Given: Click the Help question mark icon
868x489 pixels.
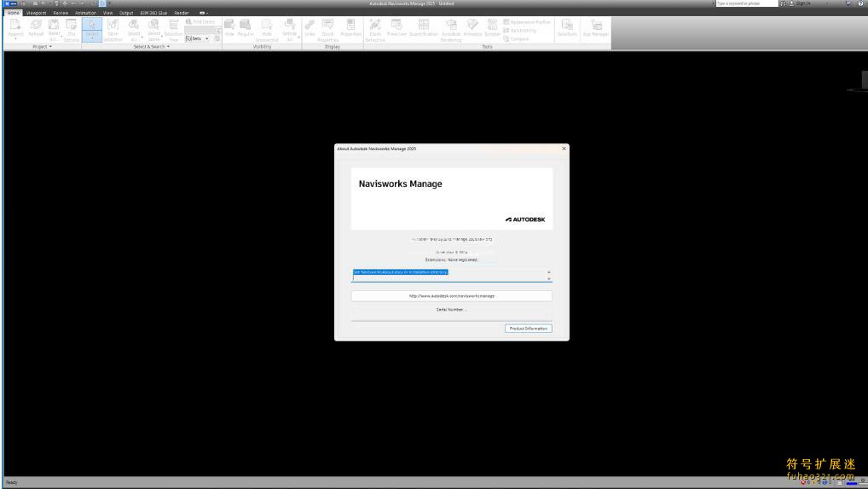Looking at the screenshot, I should [x=861, y=3].
